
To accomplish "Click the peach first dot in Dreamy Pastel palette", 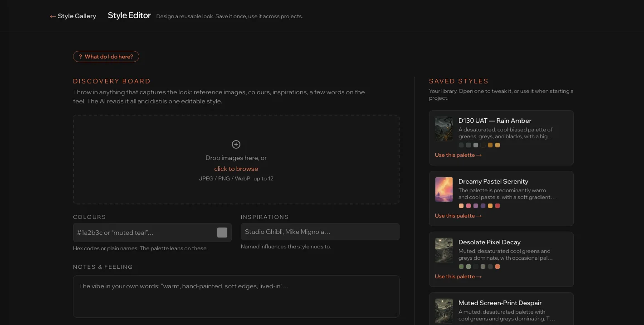I will 461,206.
